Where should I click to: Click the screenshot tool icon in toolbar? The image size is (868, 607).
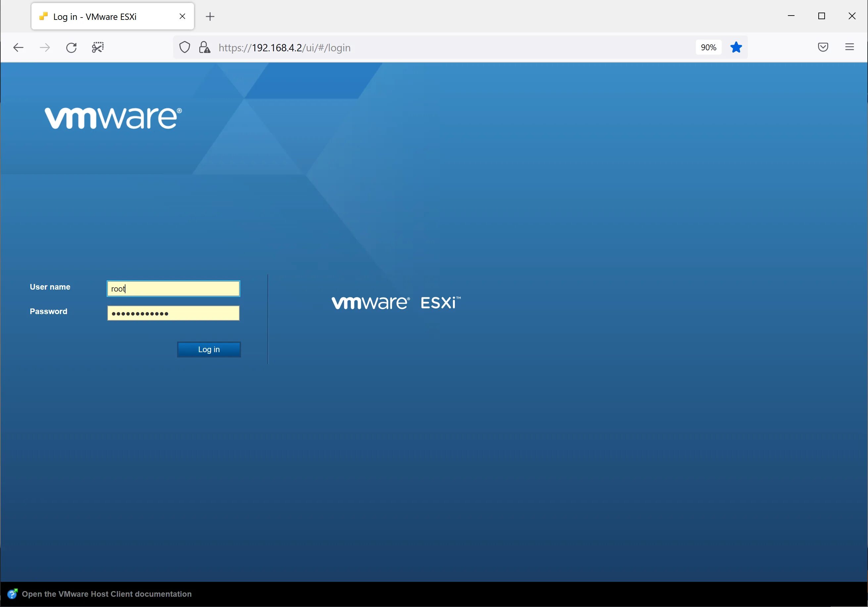98,48
